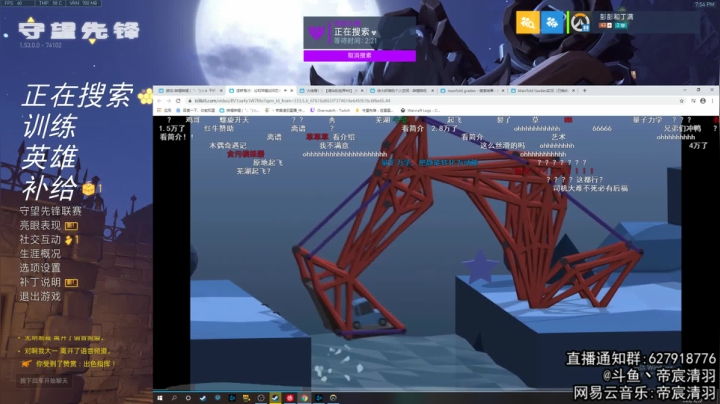Go back in Chrome

[159, 101]
